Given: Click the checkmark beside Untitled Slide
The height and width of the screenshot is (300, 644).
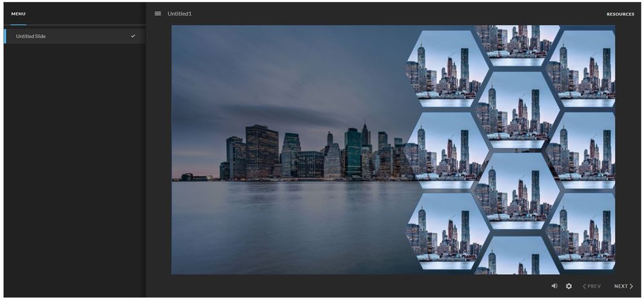Looking at the screenshot, I should [133, 36].
